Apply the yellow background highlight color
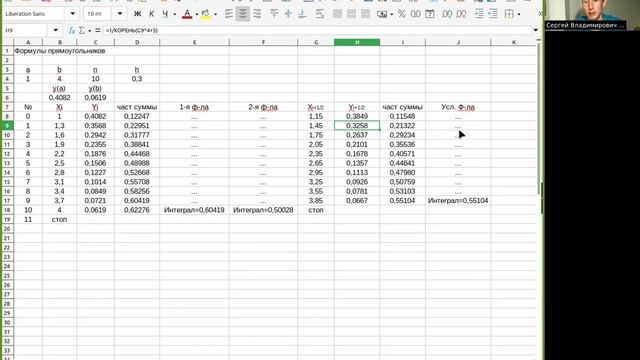Viewport: 640px width, 360px height. tap(206, 14)
